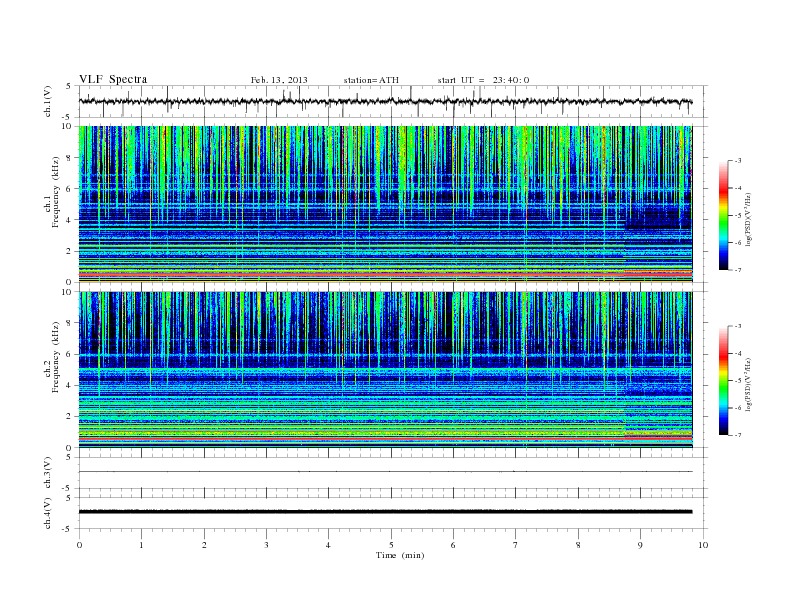Click the ch.1 waveform trace panel
Image resolution: width=792 pixels, height=612 pixels.
(x=393, y=101)
